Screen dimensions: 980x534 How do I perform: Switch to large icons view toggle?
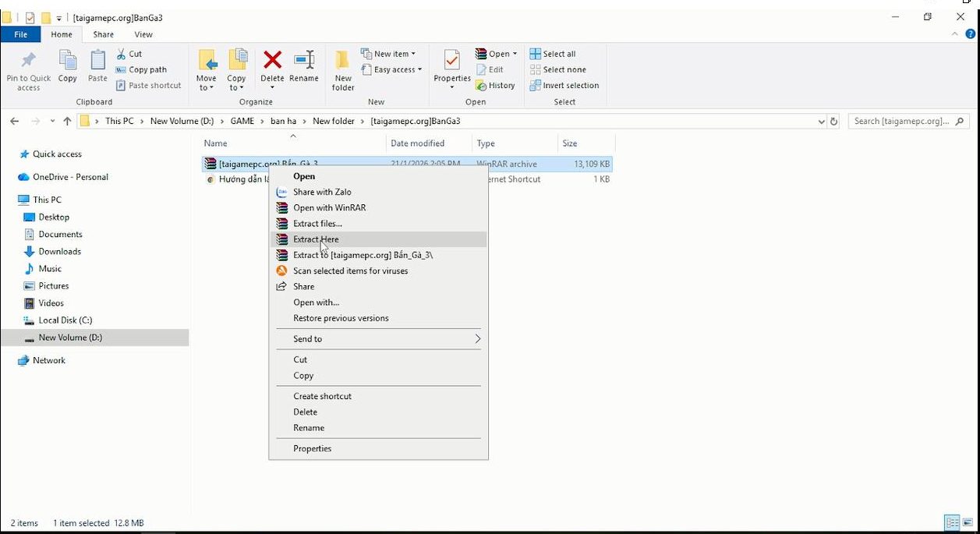pos(967,522)
